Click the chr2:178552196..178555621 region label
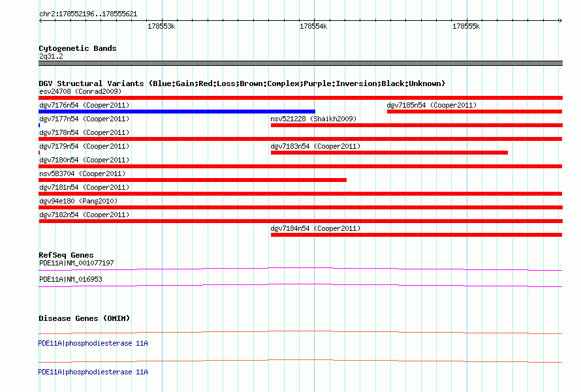This screenshot has height=392, width=581. pyautogui.click(x=88, y=14)
